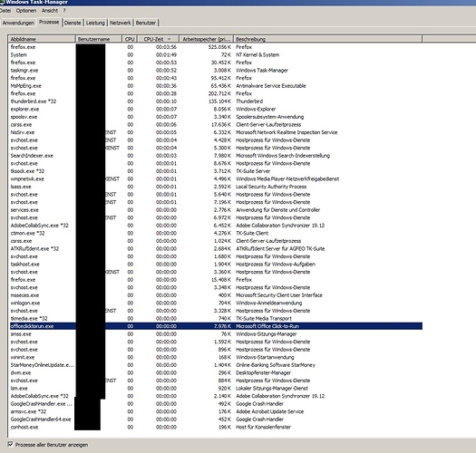Screen dimensions: 476x453
Task: Sort by the Arbeitsspeicher column header
Action: tap(206, 39)
